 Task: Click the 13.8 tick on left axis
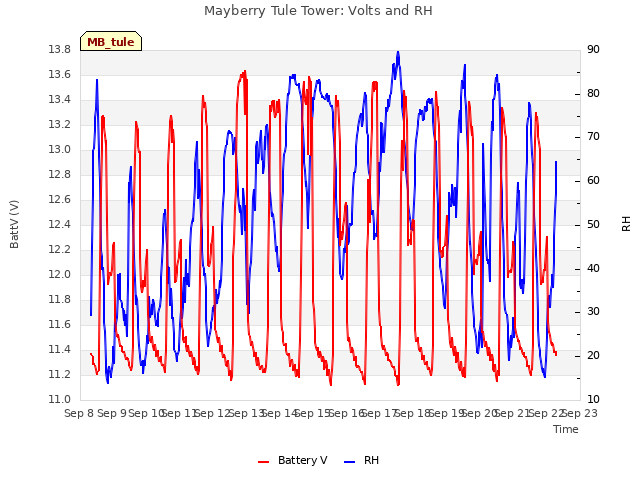tap(60, 50)
